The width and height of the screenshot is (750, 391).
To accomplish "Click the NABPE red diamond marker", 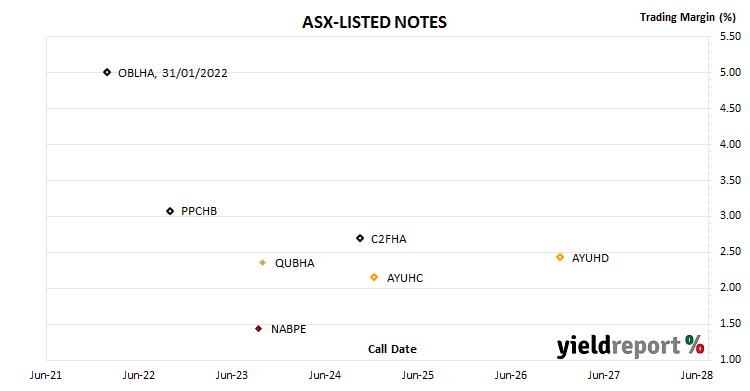I will coord(259,329).
